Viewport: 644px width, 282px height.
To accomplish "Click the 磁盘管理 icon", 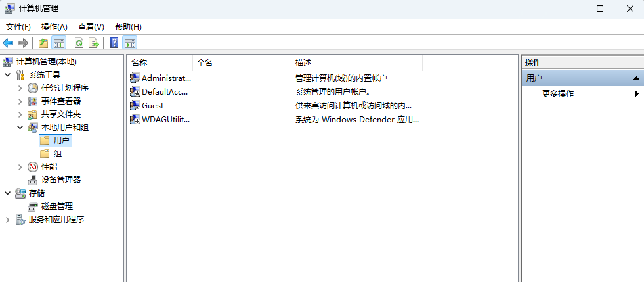I will click(x=32, y=206).
